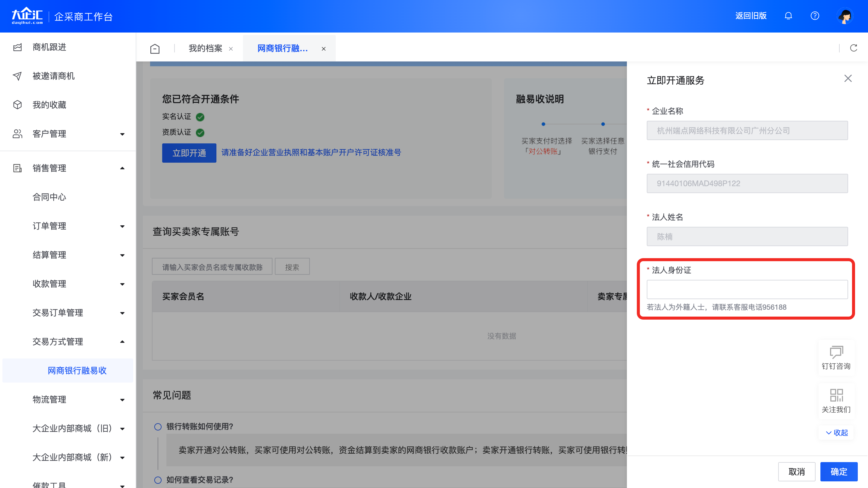Click the 统一社会信用代码 field
Viewport: 868px width, 488px height.
click(x=747, y=183)
